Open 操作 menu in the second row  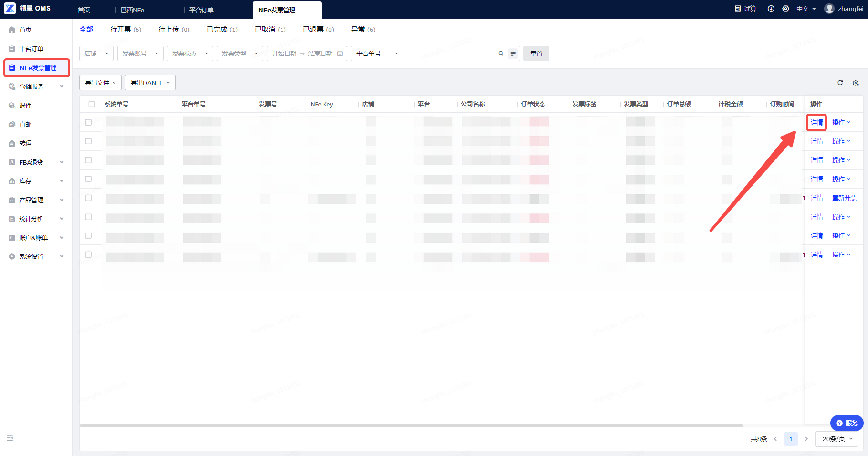(x=841, y=141)
